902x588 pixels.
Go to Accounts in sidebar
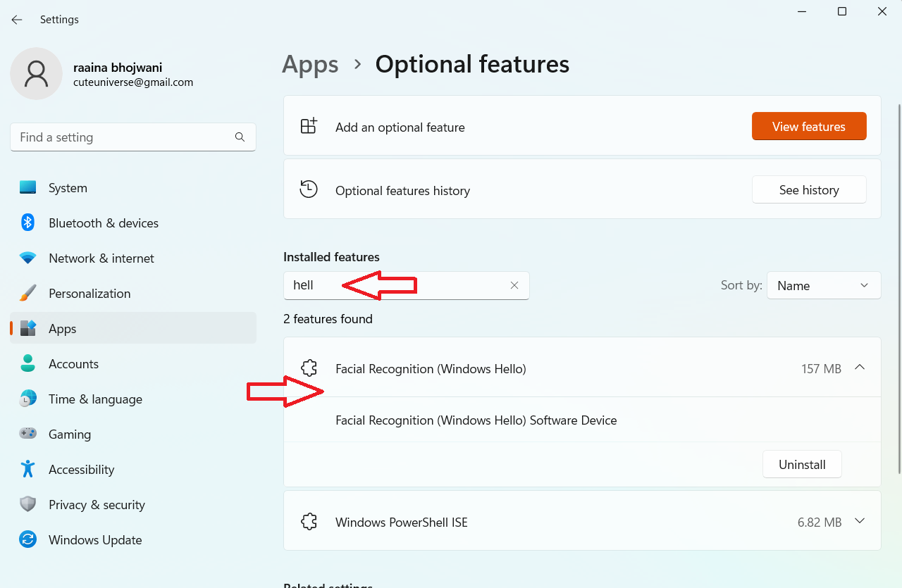pos(73,364)
